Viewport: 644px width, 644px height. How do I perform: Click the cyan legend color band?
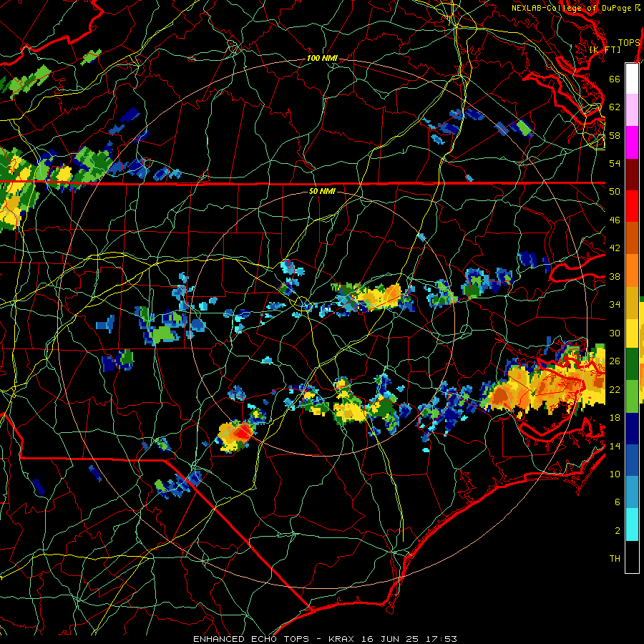[x=632, y=525]
